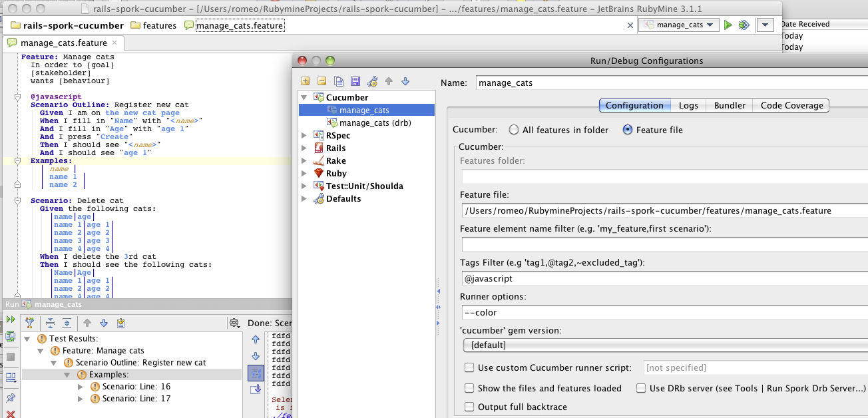Switch to the Bundler tab

[x=730, y=105]
